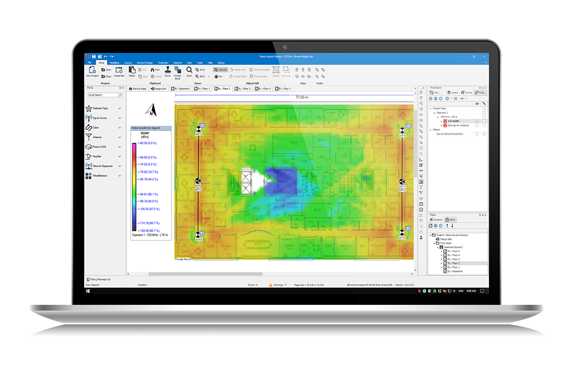Click the New Project icon
The image size is (577, 392).
point(92,70)
